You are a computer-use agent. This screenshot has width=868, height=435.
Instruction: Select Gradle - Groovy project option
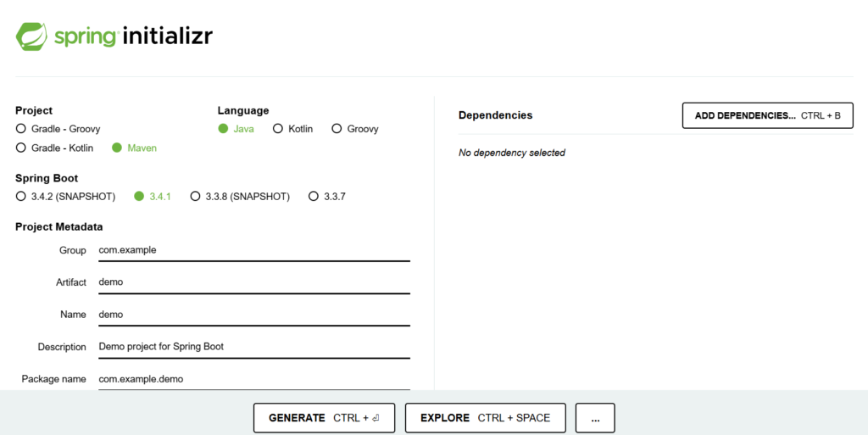(x=58, y=129)
